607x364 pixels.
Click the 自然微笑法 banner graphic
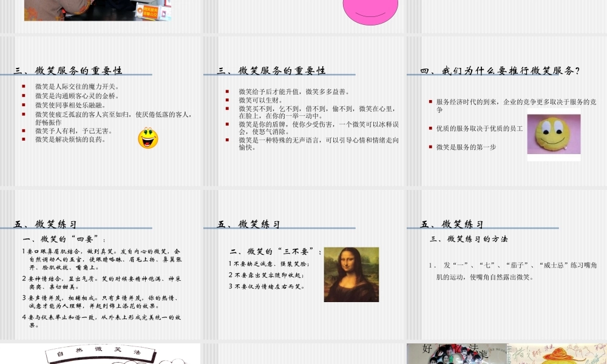coord(101,354)
